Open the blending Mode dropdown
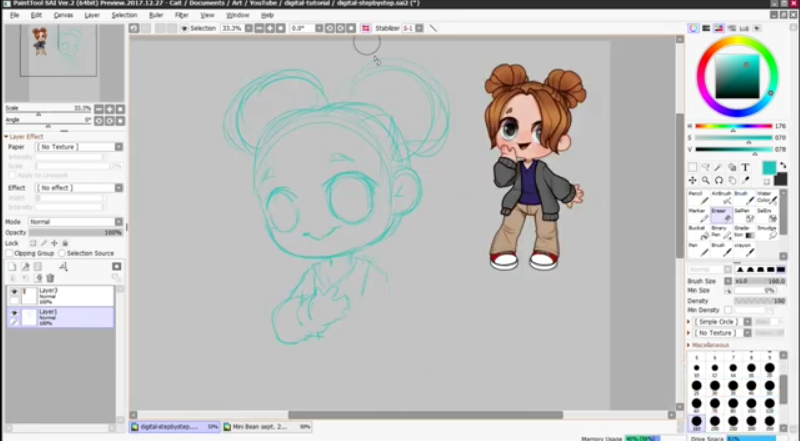800x441 pixels. click(76, 222)
